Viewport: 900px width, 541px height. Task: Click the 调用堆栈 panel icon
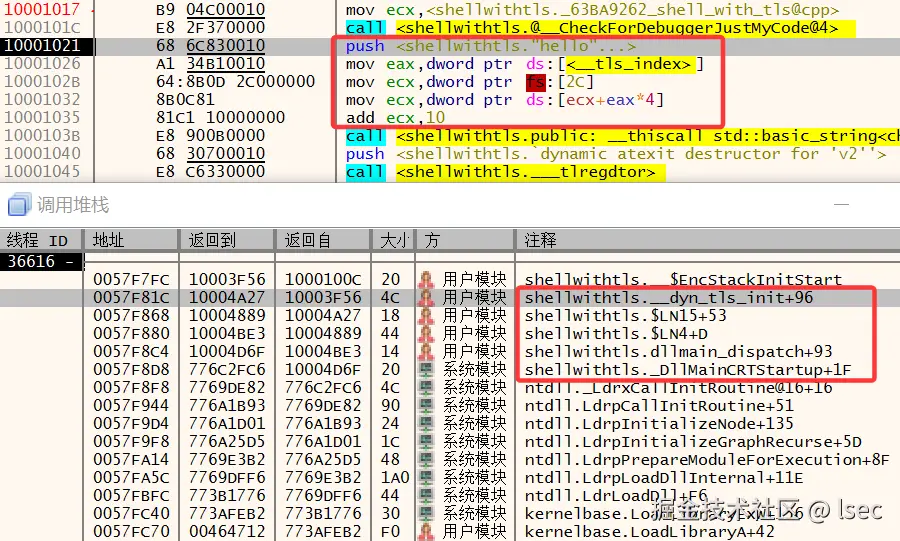[18, 205]
